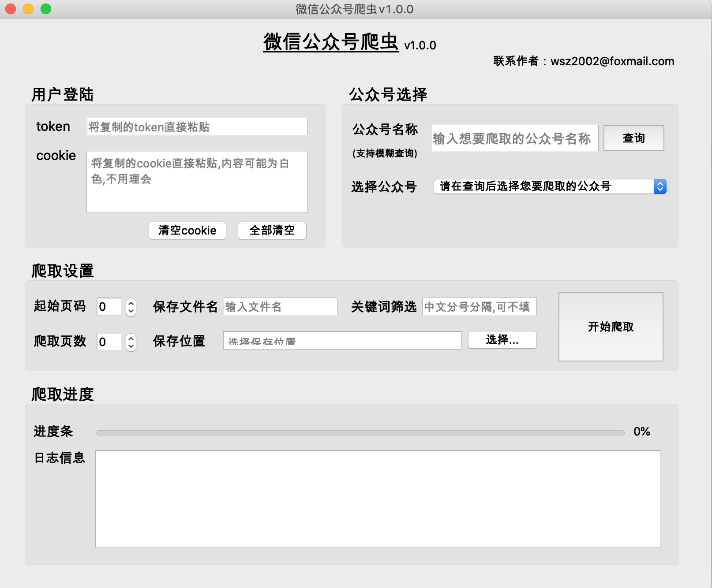Click the 公众号选择 section title
Image resolution: width=712 pixels, height=588 pixels.
[x=388, y=94]
